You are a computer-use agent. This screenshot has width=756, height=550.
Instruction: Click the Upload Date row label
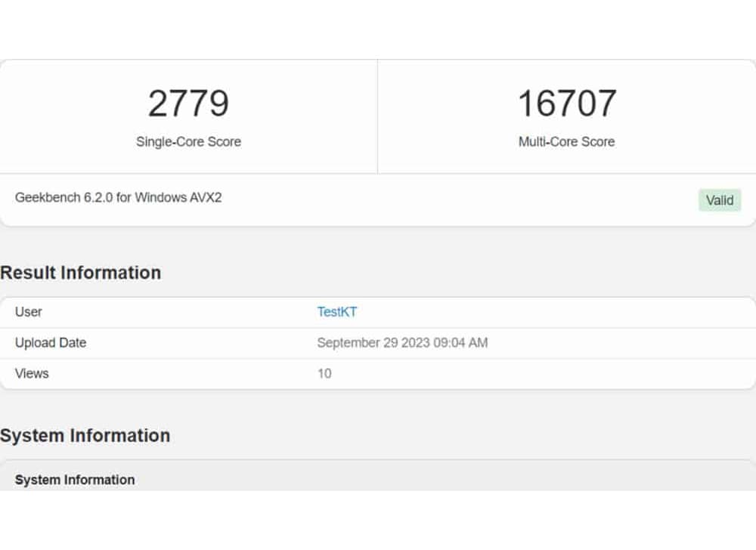pyautogui.click(x=51, y=343)
